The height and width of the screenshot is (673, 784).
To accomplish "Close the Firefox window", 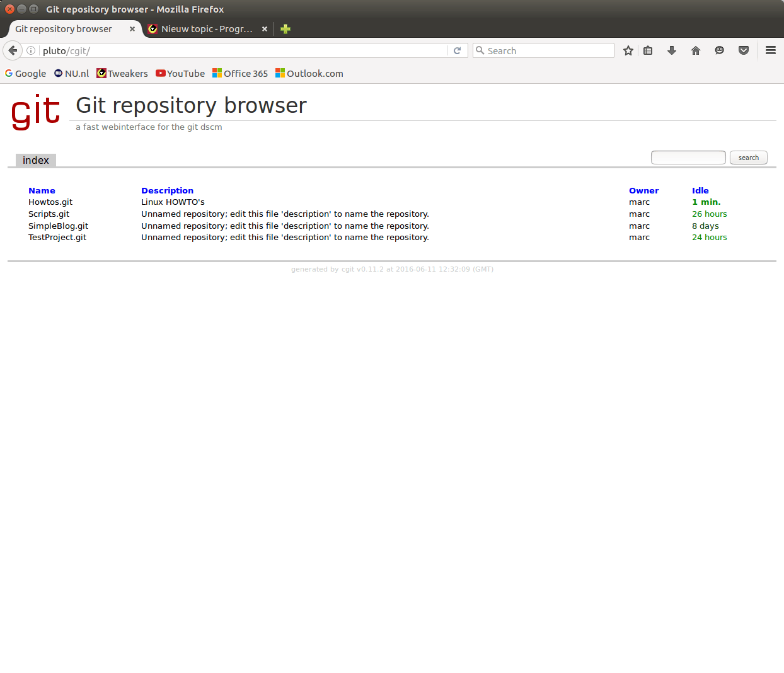I will point(9,9).
